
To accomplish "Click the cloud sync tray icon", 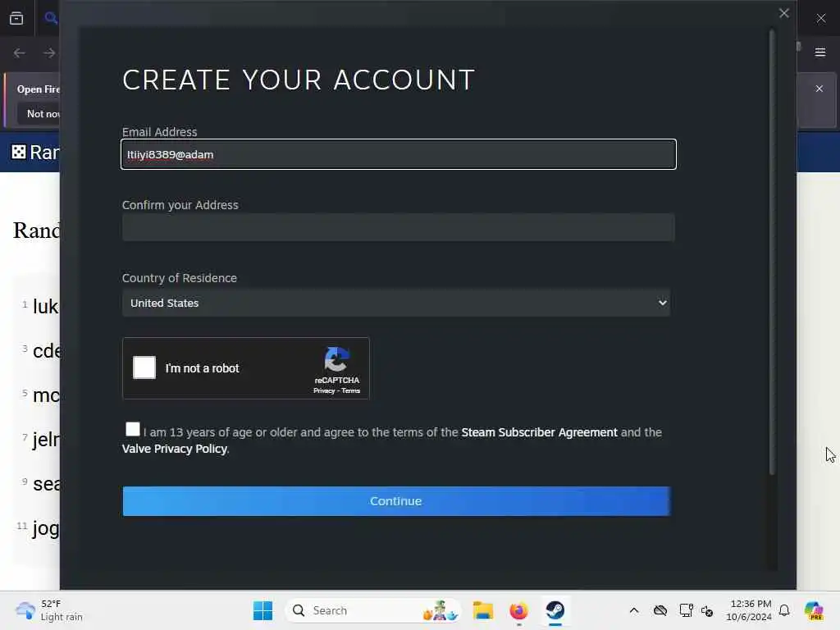I will click(x=660, y=610).
